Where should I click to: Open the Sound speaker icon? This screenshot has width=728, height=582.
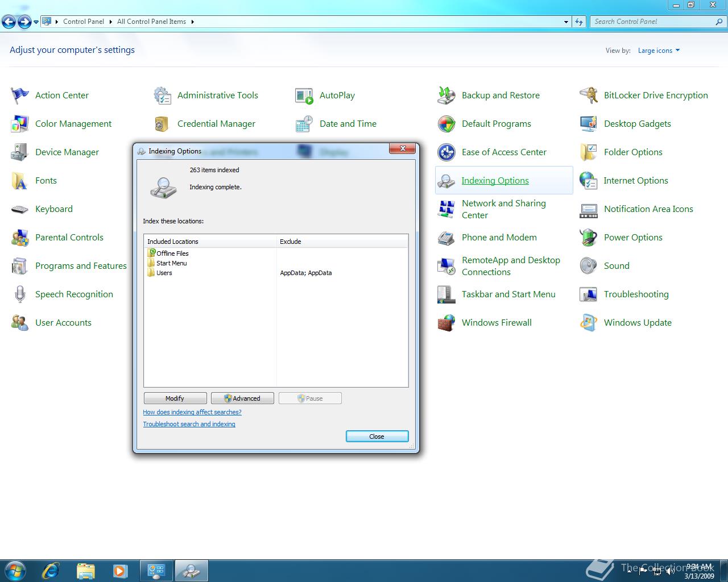tap(589, 266)
